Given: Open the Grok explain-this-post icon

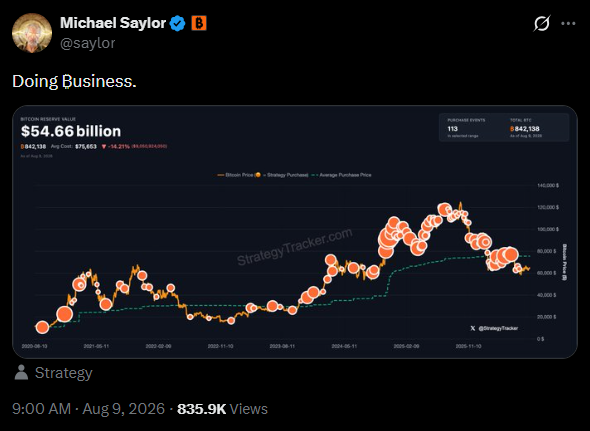Looking at the screenshot, I should [542, 23].
